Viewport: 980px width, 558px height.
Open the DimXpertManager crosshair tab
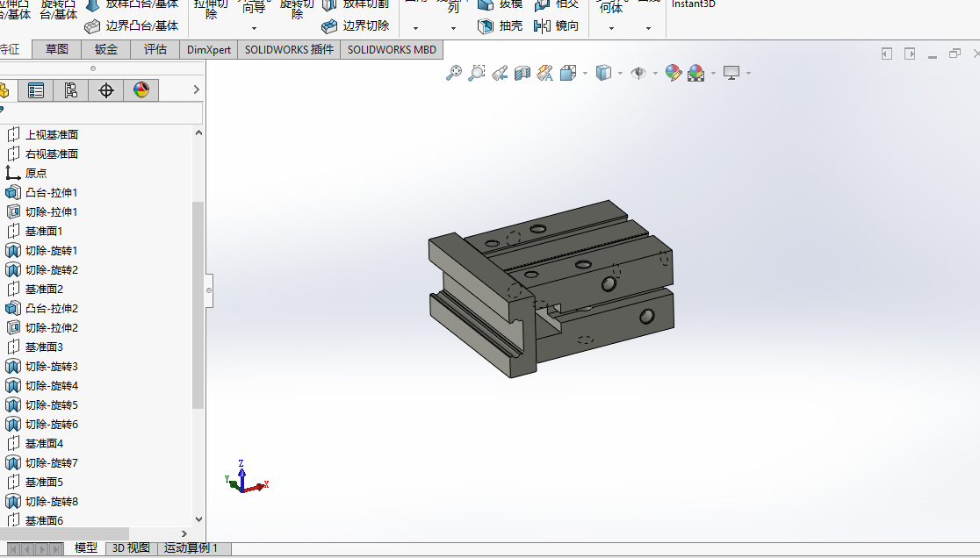[106, 90]
